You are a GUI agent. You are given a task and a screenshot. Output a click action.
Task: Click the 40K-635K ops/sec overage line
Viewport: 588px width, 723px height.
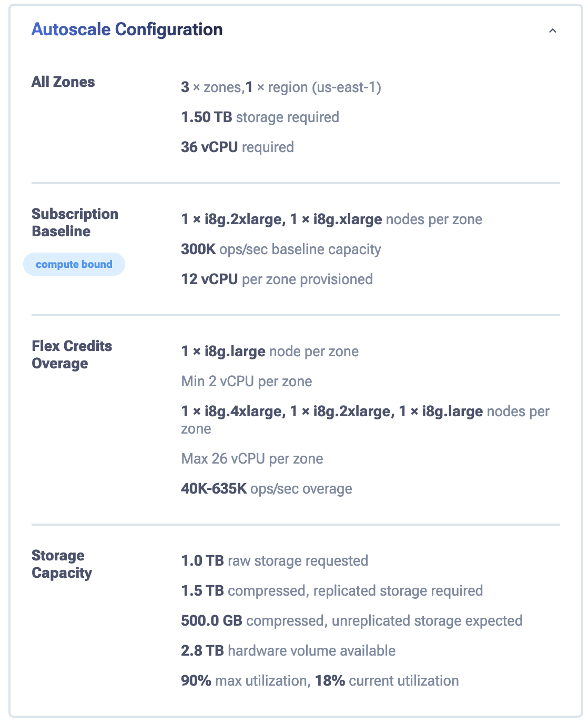tap(266, 489)
